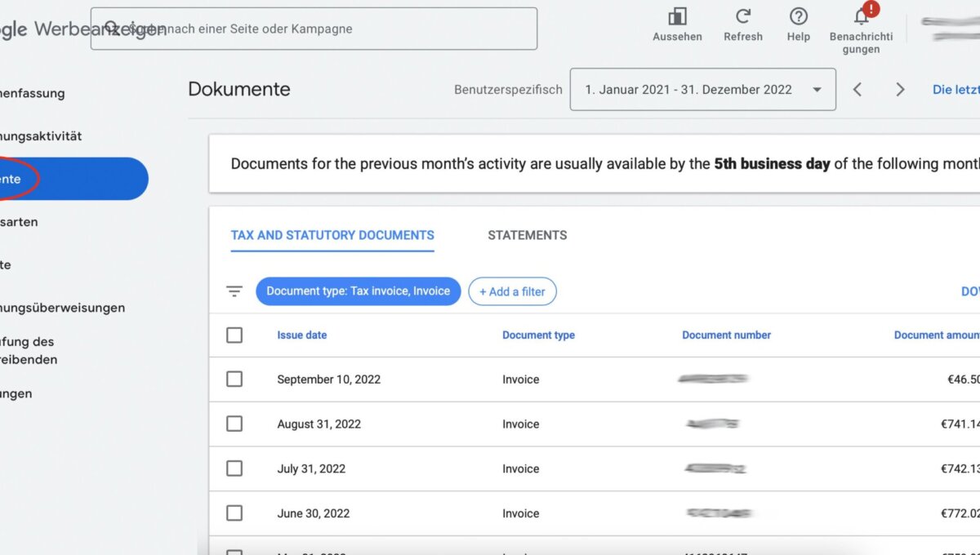
Task: Open the filter options icon beside the chips
Action: click(234, 291)
